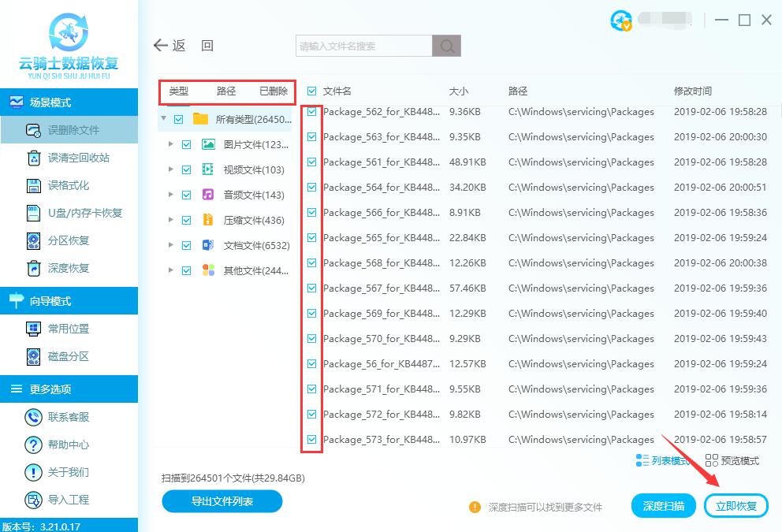Expand the 压缩文件 tree node
Viewport: 782px width, 532px height.
point(170,219)
